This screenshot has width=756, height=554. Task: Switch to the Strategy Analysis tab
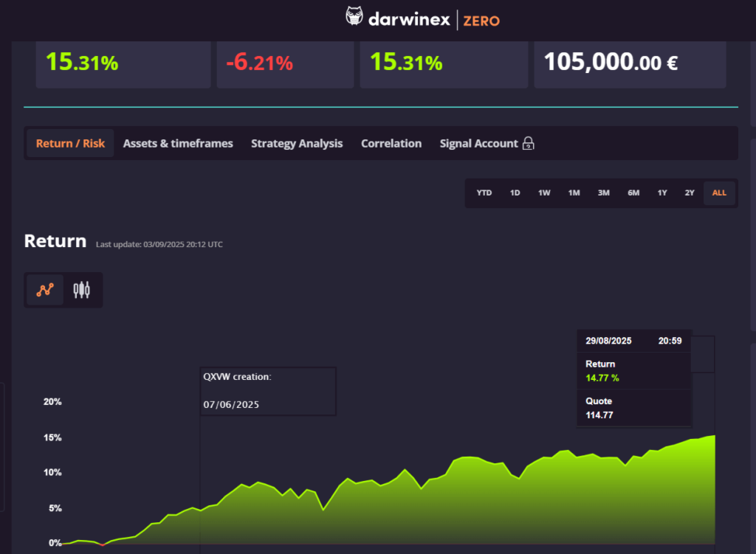[x=297, y=143]
